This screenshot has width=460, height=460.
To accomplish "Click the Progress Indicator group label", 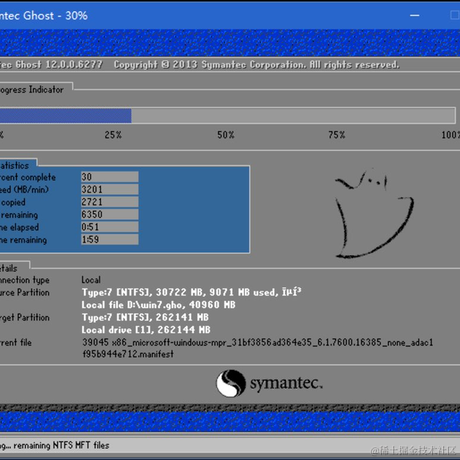I will point(32,90).
